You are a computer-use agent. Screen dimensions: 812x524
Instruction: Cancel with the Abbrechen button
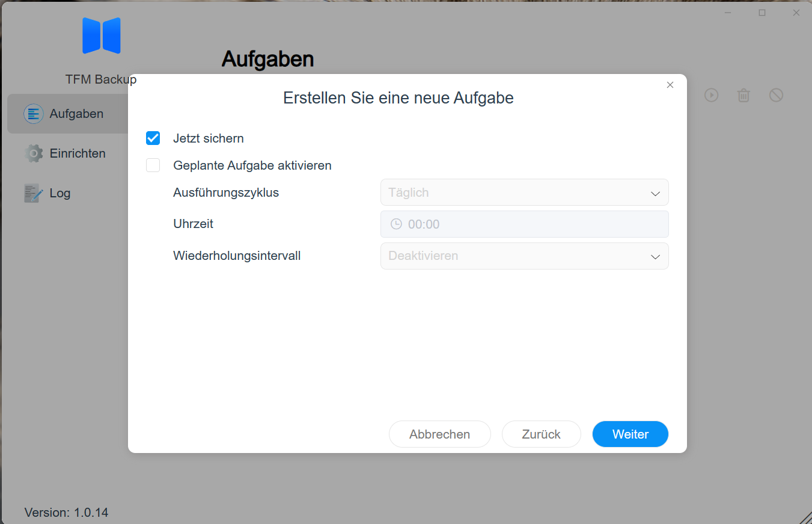point(439,434)
